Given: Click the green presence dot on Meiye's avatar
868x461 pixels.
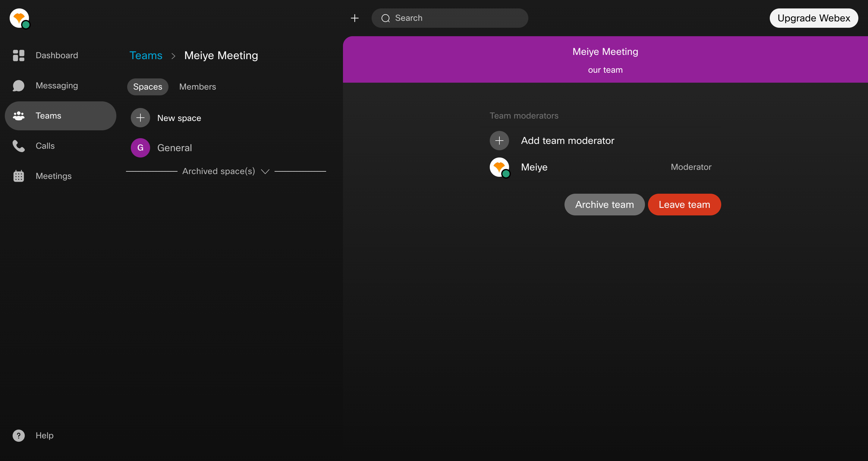Looking at the screenshot, I should (x=505, y=174).
